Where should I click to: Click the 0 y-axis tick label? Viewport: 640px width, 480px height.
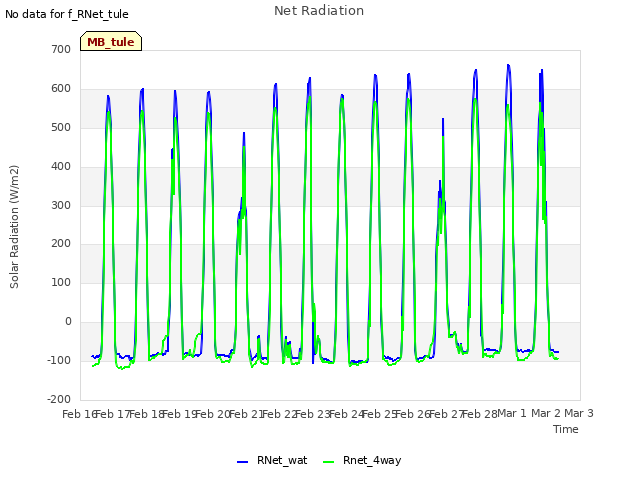pyautogui.click(x=68, y=322)
